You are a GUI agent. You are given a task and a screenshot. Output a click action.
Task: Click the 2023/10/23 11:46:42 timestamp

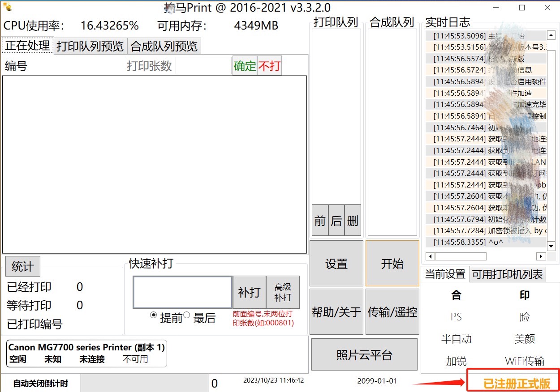(x=273, y=380)
